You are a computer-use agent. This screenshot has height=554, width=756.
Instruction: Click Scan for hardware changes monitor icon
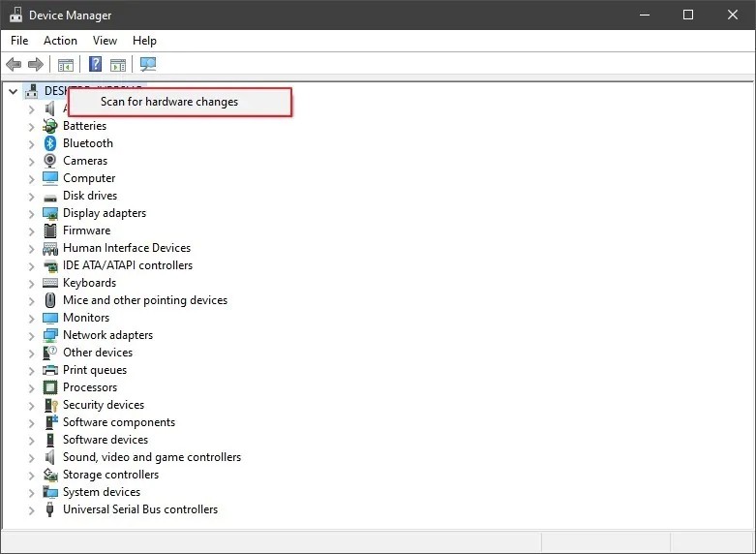[x=148, y=64]
